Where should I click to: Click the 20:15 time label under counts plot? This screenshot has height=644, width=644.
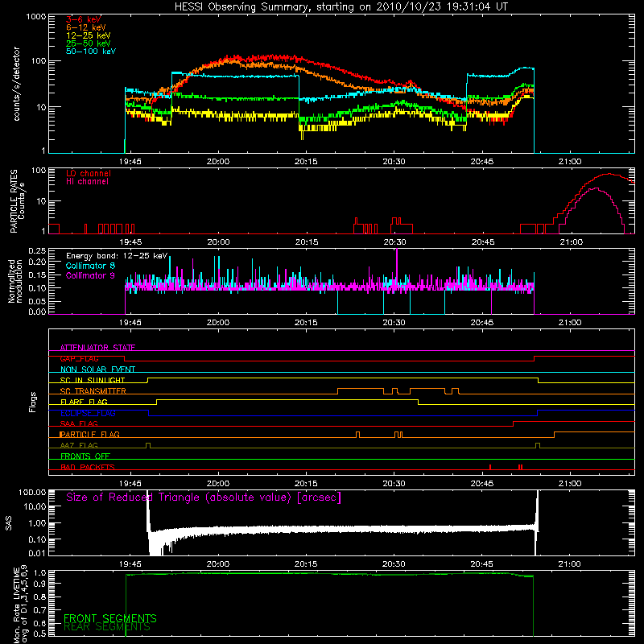(306, 162)
